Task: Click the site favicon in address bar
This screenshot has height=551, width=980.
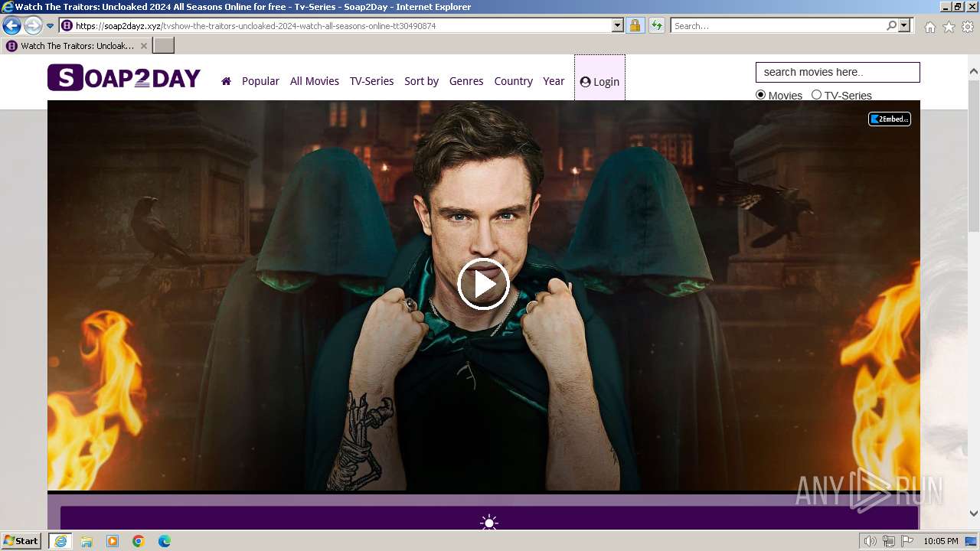Action: [x=67, y=26]
